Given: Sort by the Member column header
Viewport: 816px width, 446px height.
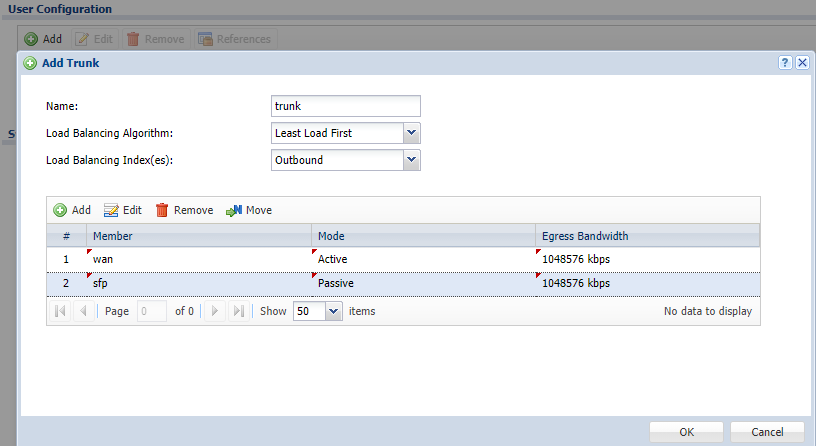Looking at the screenshot, I should [x=199, y=236].
